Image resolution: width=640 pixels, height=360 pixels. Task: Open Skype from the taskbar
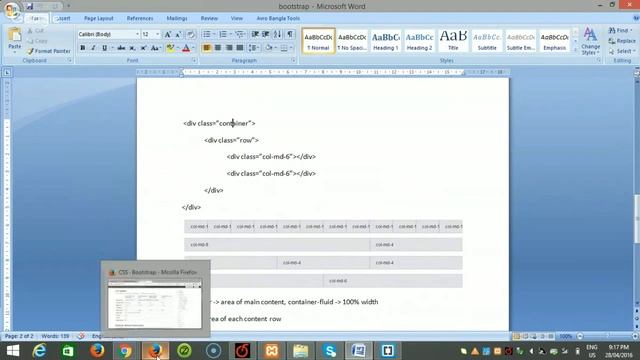click(x=329, y=351)
